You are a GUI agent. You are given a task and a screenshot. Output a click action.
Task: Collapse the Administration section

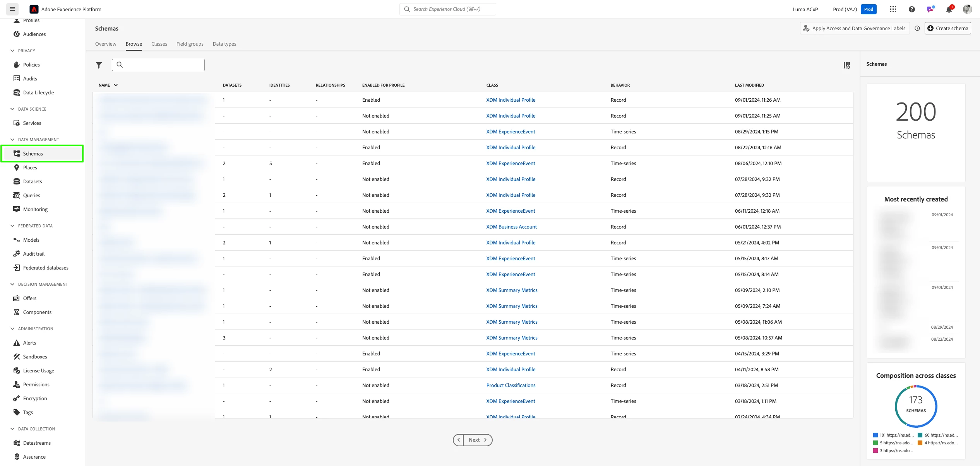(x=12, y=329)
